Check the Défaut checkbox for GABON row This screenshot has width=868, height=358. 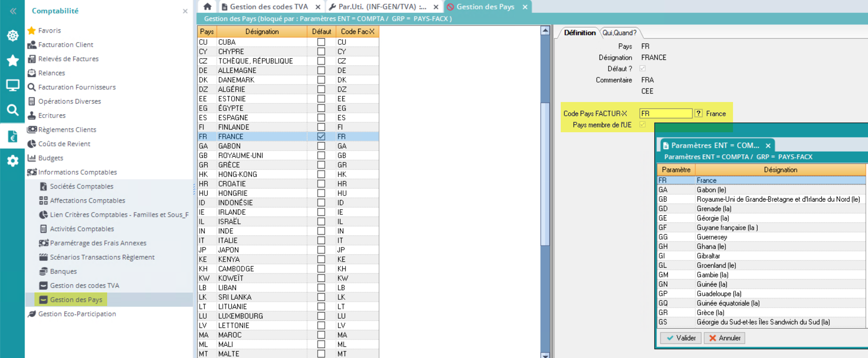(321, 146)
